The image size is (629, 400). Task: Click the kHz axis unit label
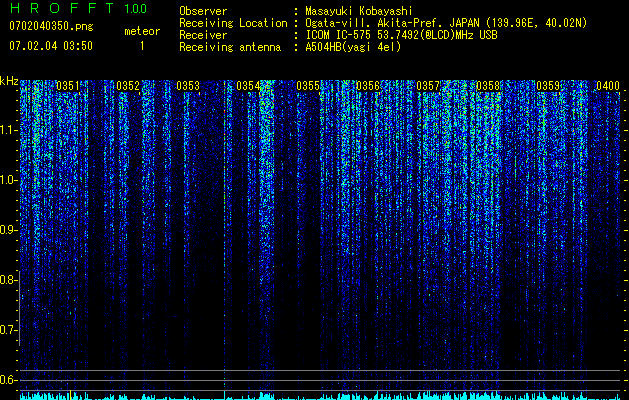[9, 81]
